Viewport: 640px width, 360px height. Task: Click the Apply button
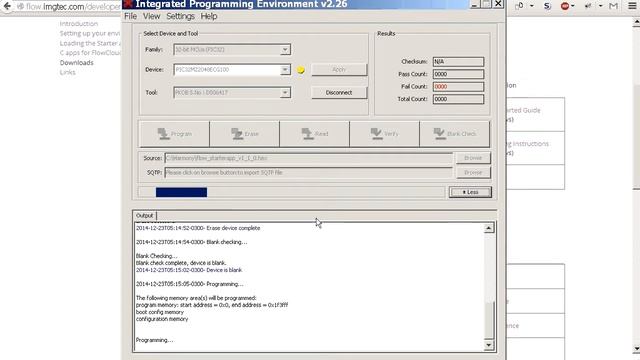click(x=339, y=70)
